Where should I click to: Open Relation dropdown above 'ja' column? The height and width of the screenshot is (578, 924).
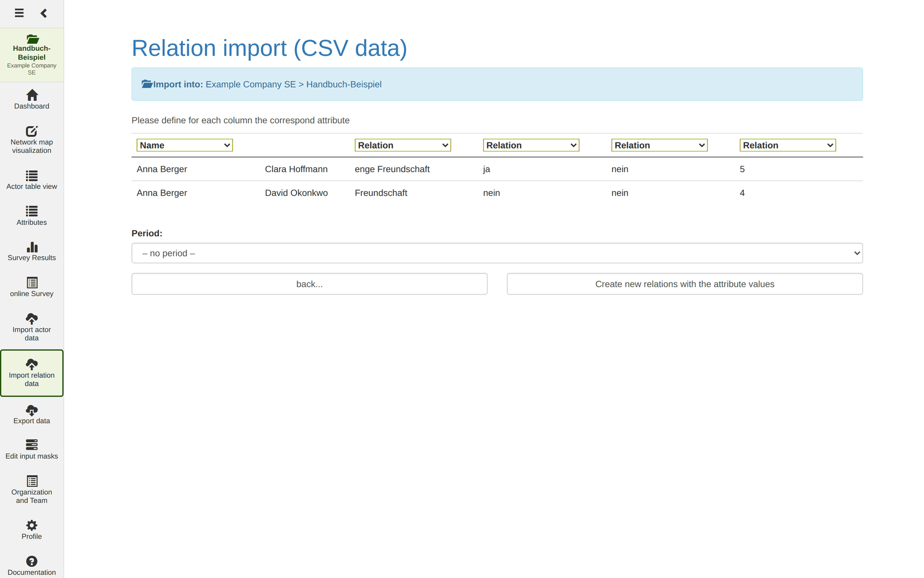point(531,145)
